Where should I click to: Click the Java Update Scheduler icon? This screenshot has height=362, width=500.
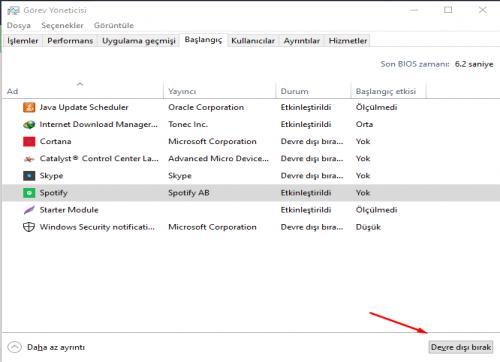pos(29,107)
